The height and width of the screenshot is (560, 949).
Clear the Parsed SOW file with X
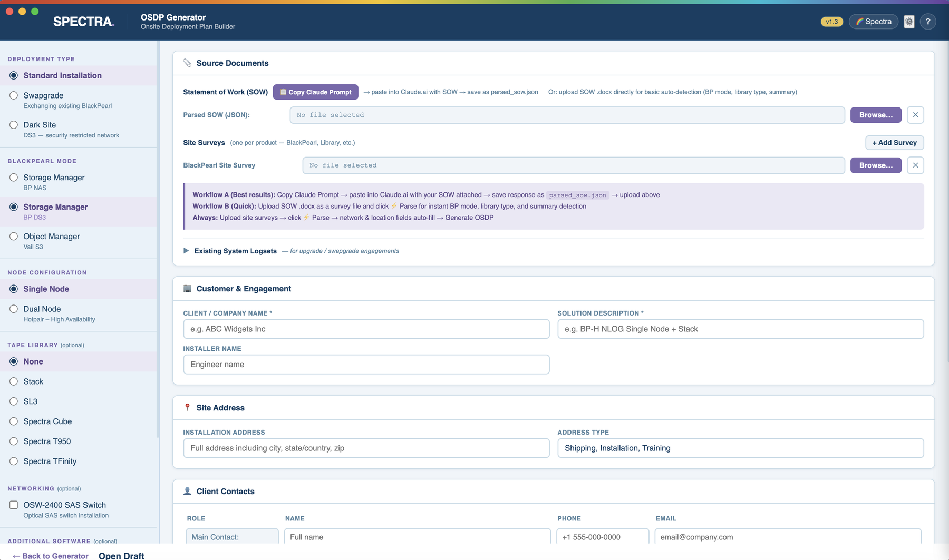click(915, 115)
